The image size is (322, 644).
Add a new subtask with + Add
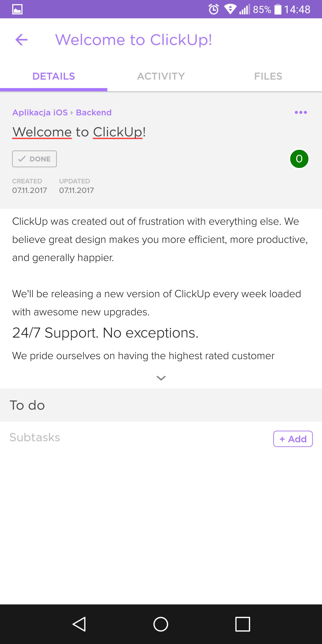click(293, 439)
